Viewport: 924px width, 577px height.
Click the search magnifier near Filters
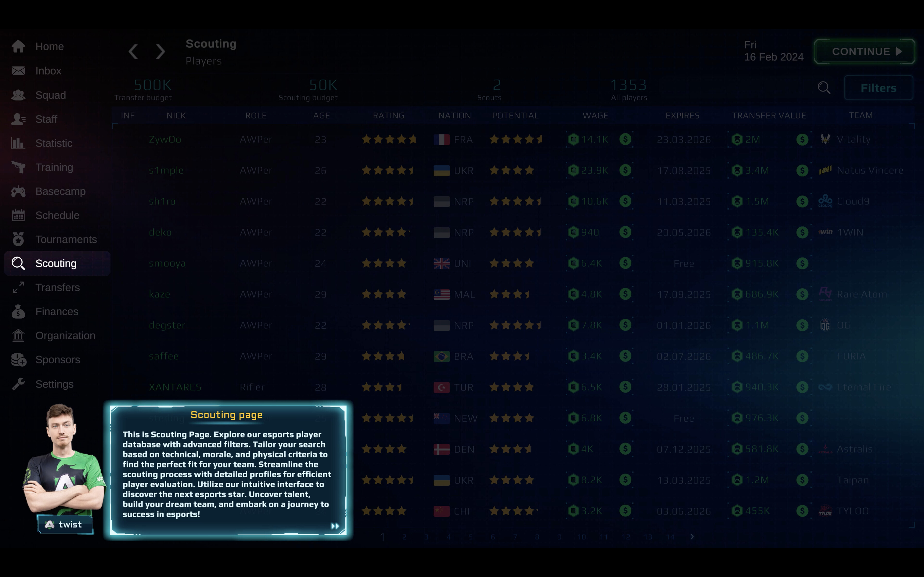824,88
